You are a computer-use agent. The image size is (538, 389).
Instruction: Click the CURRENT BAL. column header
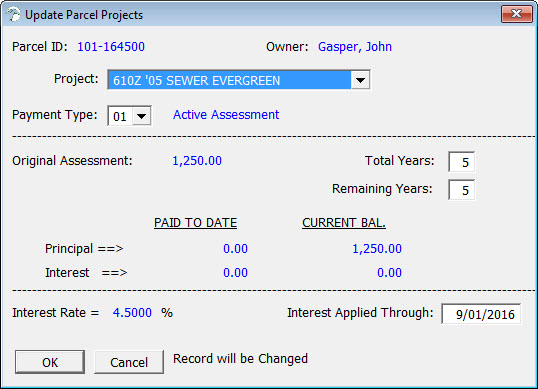click(344, 223)
